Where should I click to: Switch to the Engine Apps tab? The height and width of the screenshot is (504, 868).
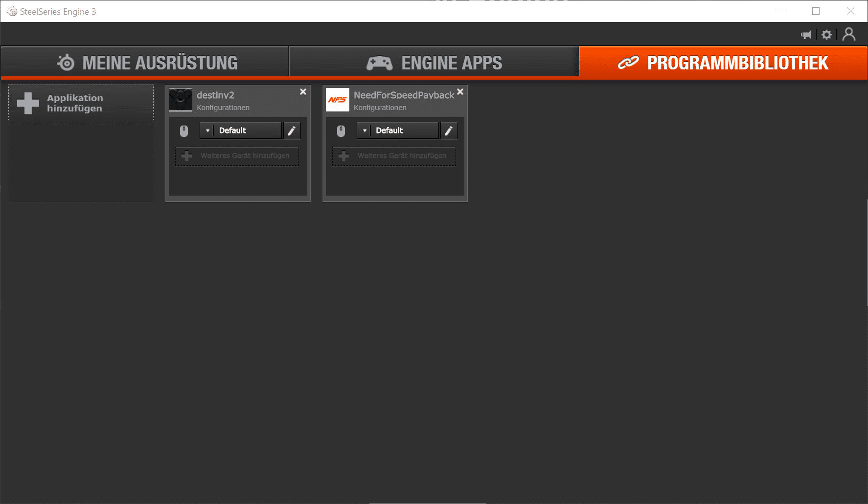tap(434, 63)
